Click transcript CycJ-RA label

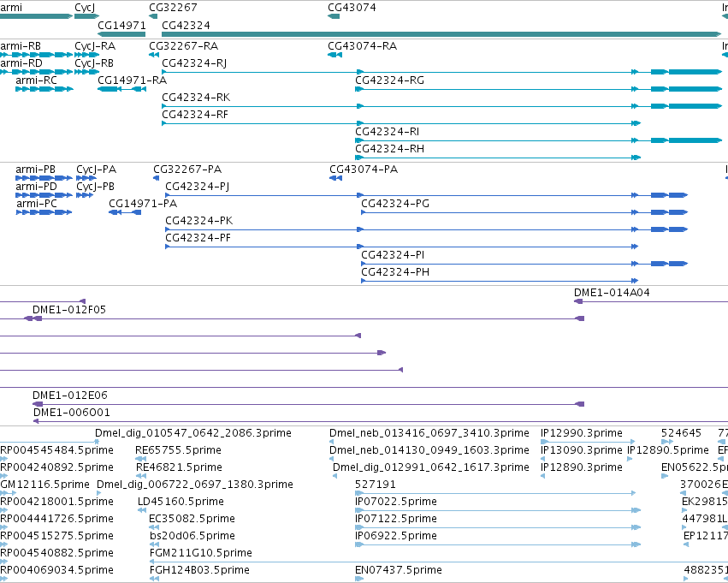point(95,46)
